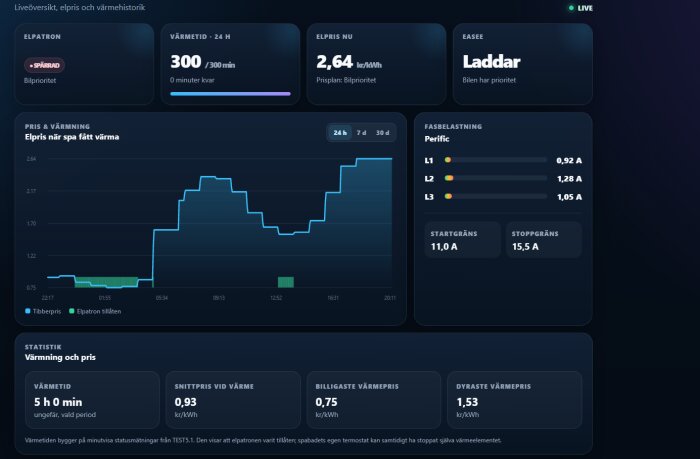This screenshot has width=700, height=459.
Task: Click the Snittpris vid värme 0,93 value
Action: click(185, 402)
